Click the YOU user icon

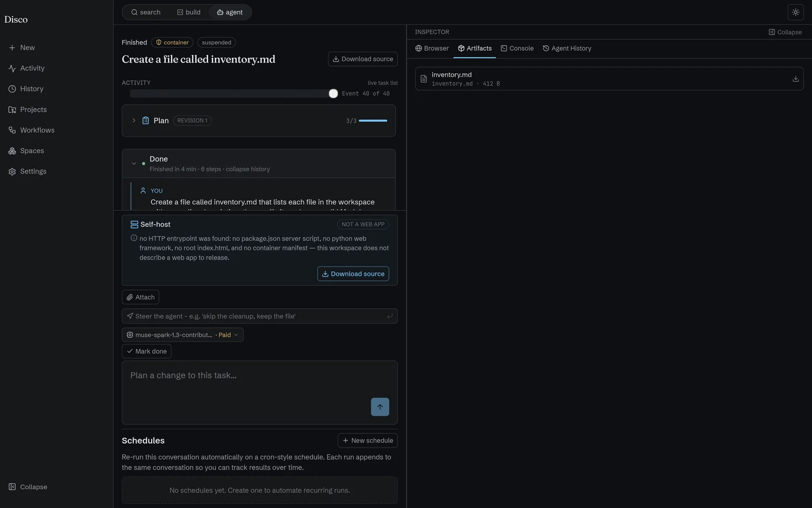coord(143,190)
